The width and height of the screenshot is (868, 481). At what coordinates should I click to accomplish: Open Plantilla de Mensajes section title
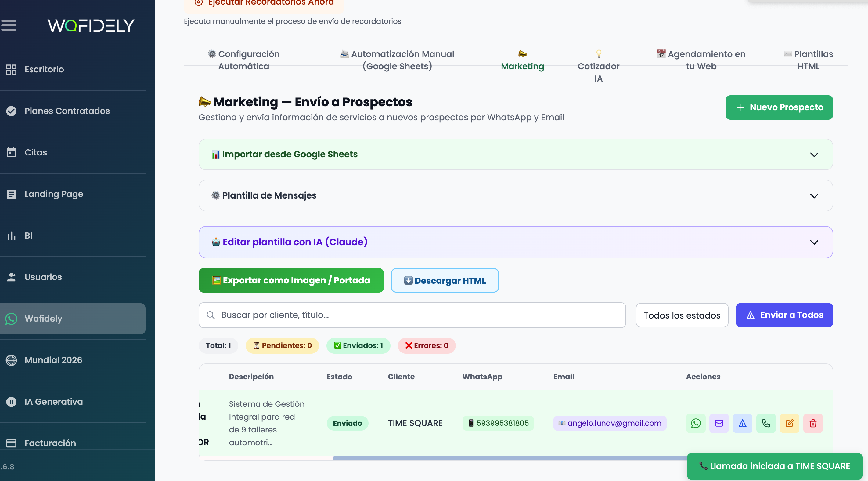coord(264,195)
